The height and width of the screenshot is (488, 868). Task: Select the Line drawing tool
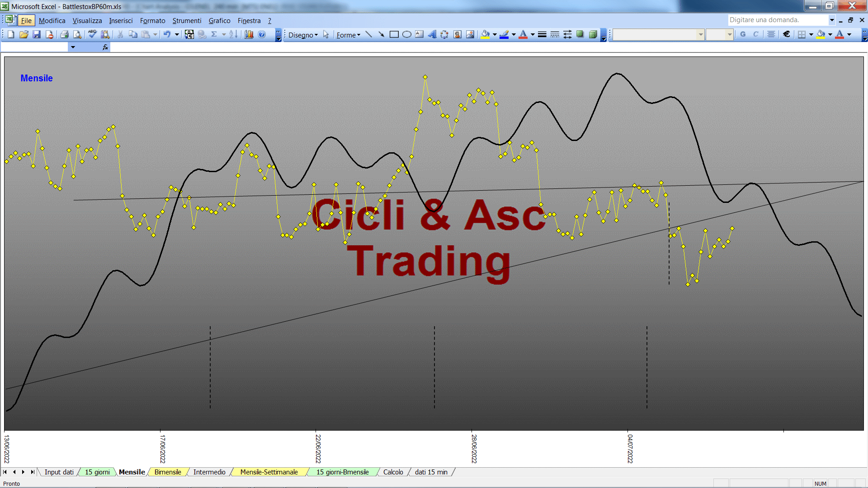pos(368,34)
